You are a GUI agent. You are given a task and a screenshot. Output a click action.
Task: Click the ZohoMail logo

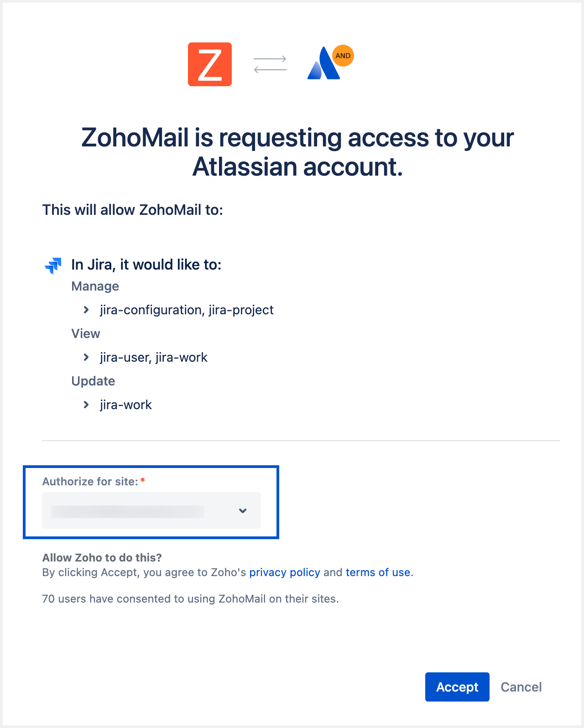(x=210, y=64)
